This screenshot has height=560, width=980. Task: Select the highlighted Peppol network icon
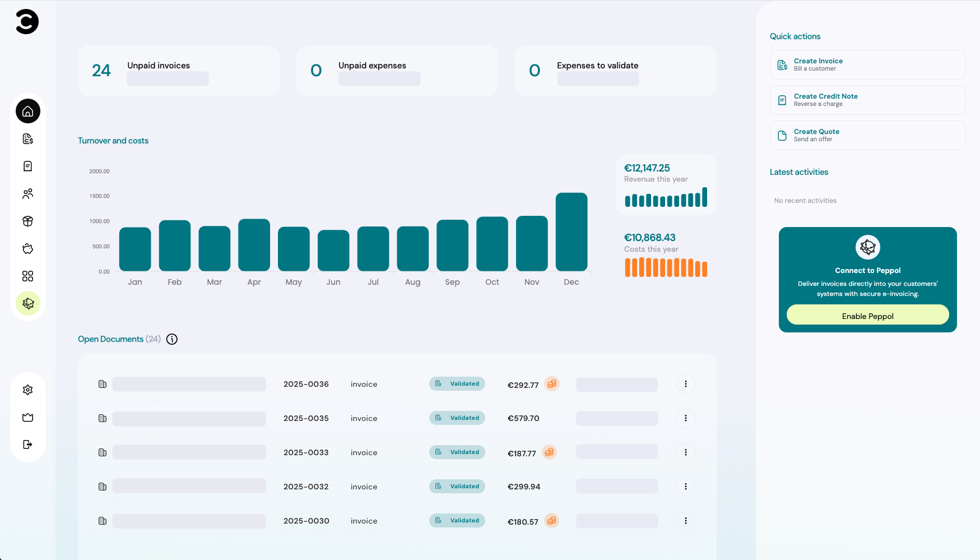pyautogui.click(x=27, y=303)
